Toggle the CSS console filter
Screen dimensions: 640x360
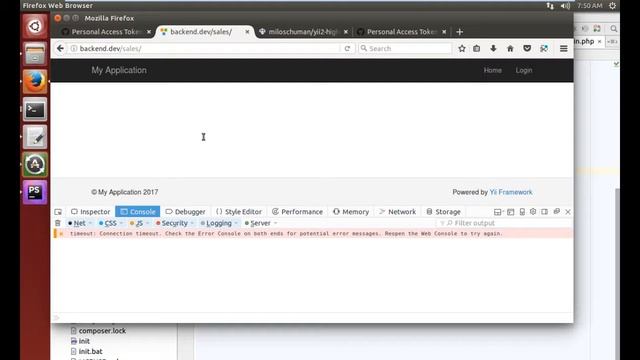point(108,223)
